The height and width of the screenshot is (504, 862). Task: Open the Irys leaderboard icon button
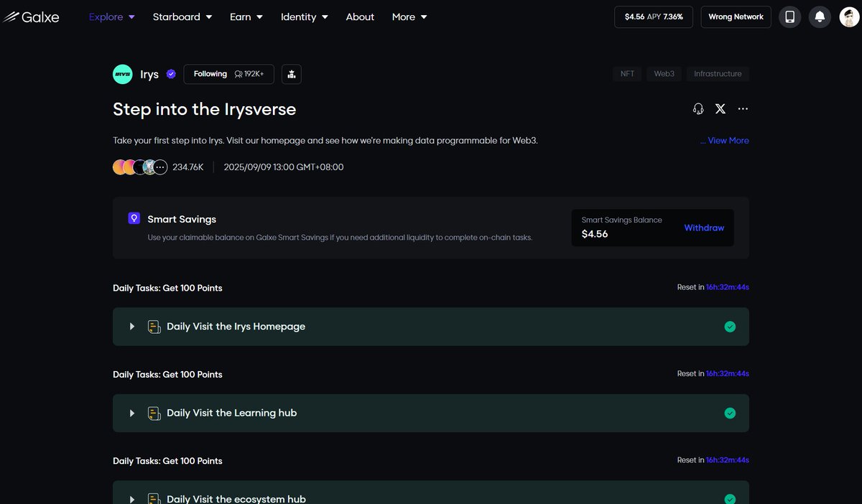(x=292, y=74)
